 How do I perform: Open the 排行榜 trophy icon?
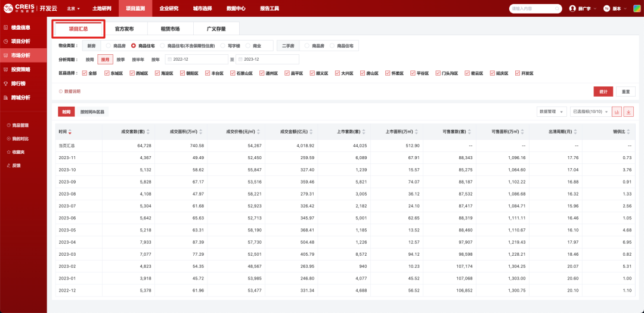click(x=6, y=83)
